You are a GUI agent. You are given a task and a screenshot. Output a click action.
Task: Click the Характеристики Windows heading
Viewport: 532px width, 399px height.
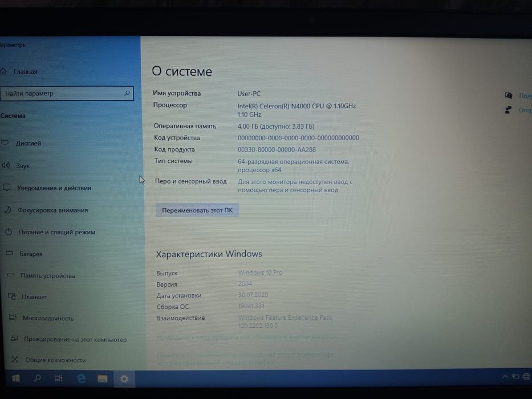tap(209, 254)
